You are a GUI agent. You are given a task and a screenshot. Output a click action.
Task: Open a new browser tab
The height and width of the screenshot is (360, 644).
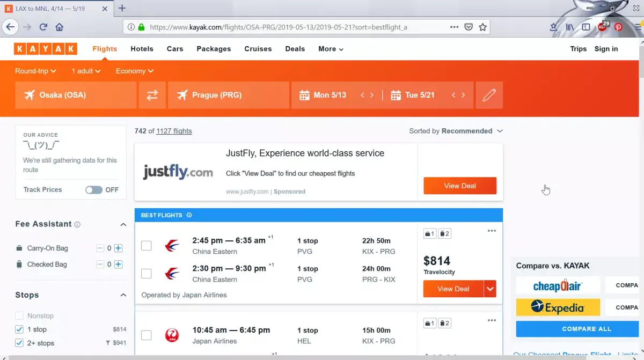[122, 8]
